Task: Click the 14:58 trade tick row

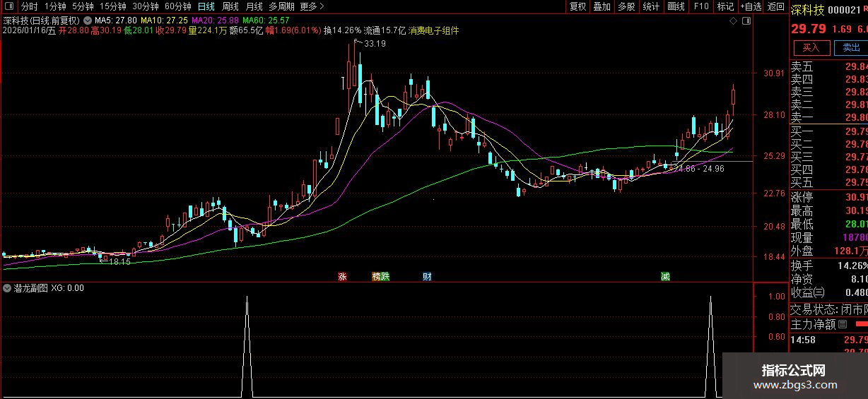Action: pos(829,340)
